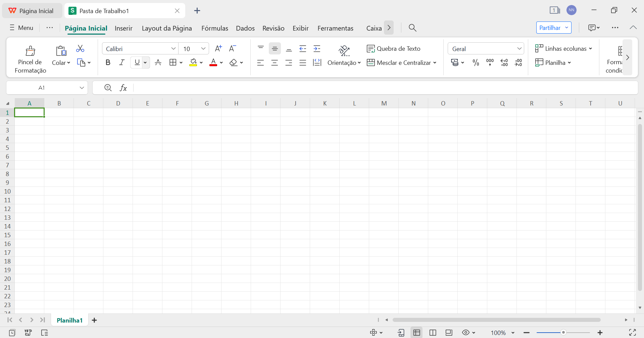This screenshot has width=644, height=338.
Task: Open the Inserir menu tab
Action: pos(123,28)
